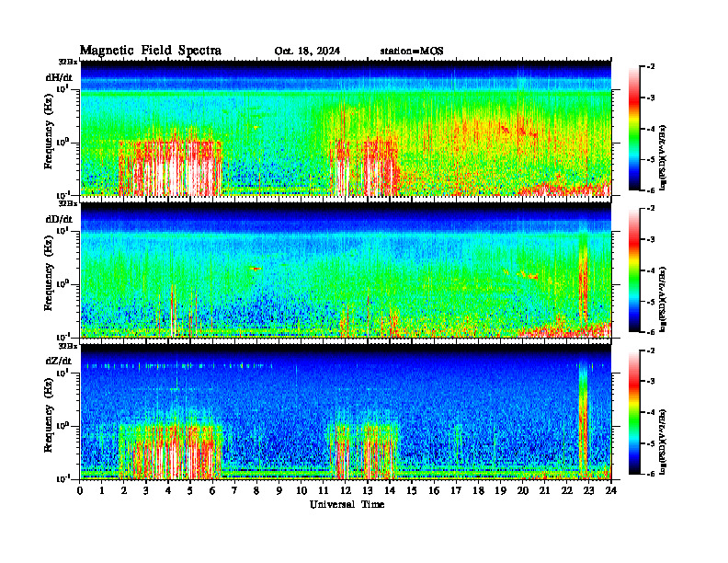Click hour label 4 on time axis
Viewport: 728px width, 563px height.
point(168,491)
